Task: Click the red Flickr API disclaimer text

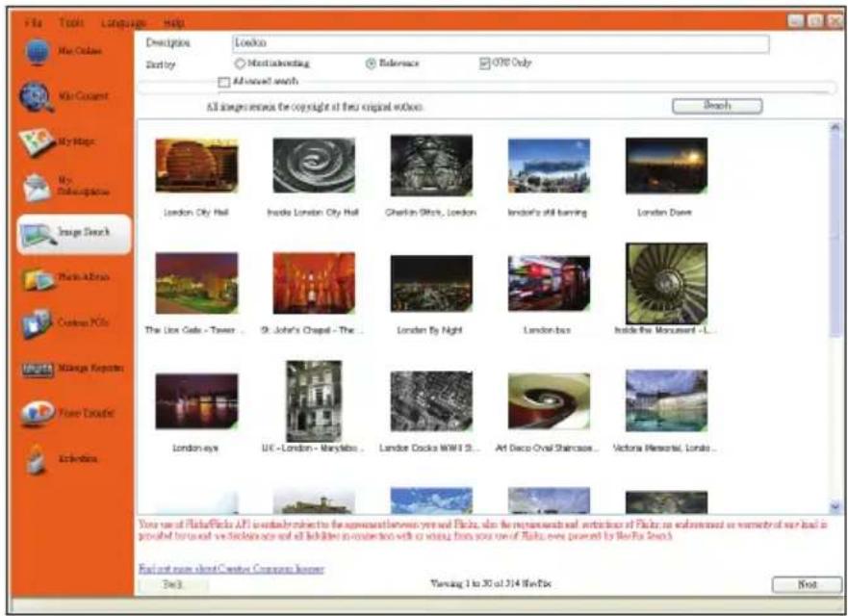Action: [483, 530]
